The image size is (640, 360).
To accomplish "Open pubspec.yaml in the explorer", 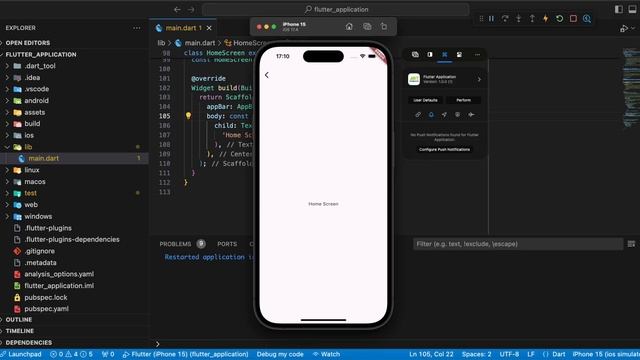I will tap(46, 309).
